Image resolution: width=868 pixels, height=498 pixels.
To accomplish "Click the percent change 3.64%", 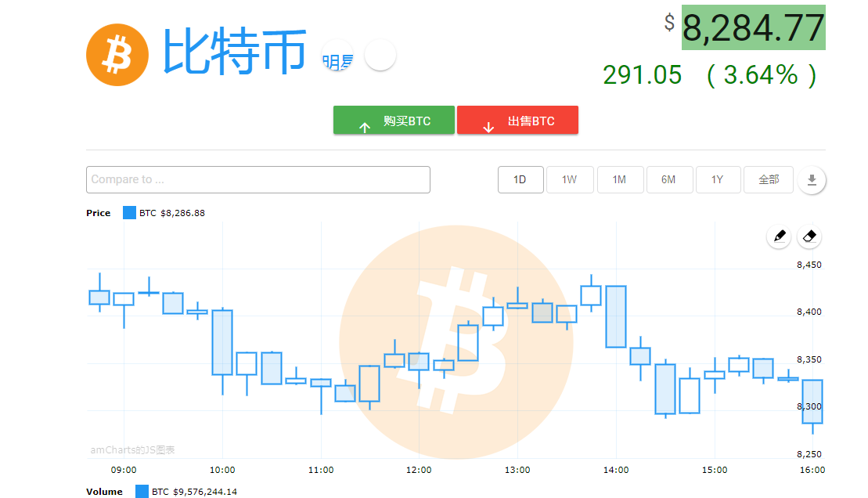I will pos(761,75).
